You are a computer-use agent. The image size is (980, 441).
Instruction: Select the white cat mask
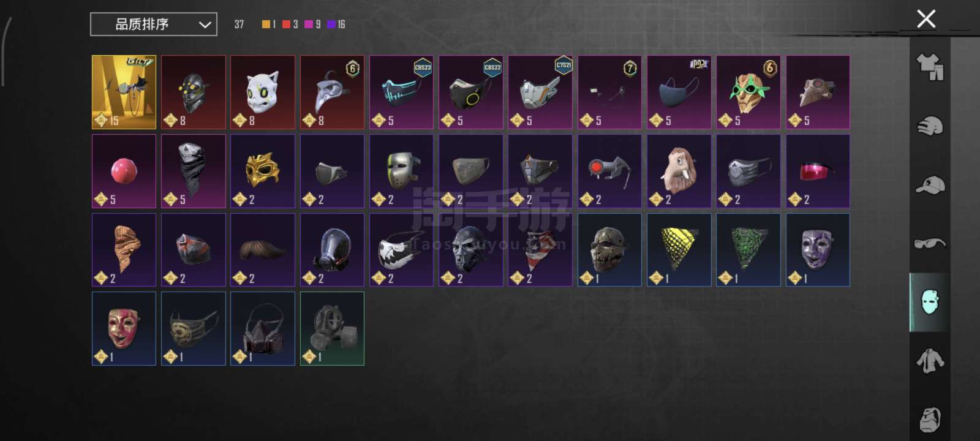(263, 92)
